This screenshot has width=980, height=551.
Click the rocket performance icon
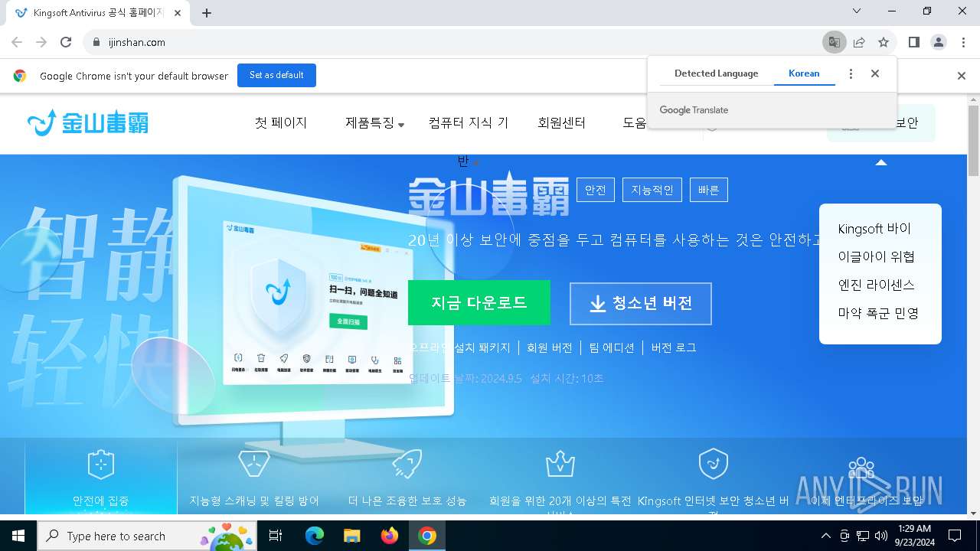click(x=407, y=464)
